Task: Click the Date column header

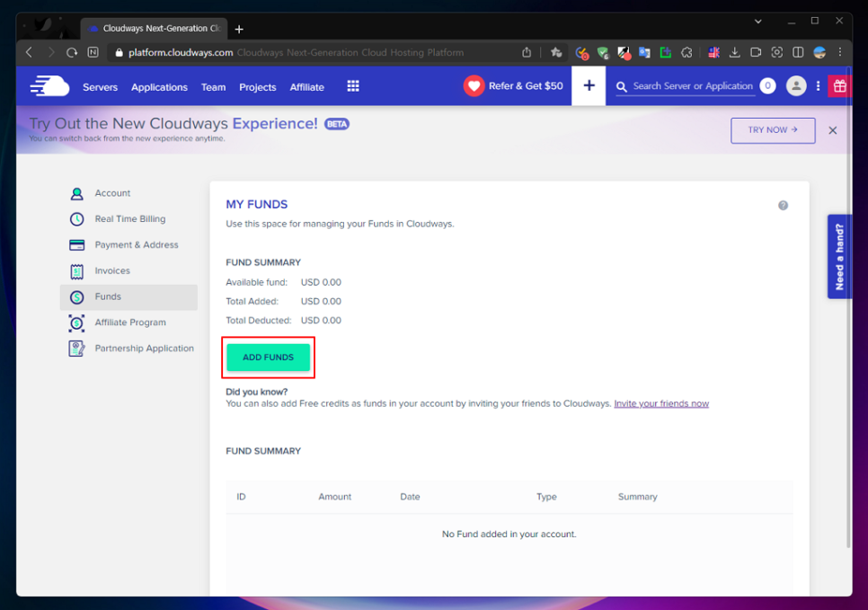Action: tap(410, 497)
